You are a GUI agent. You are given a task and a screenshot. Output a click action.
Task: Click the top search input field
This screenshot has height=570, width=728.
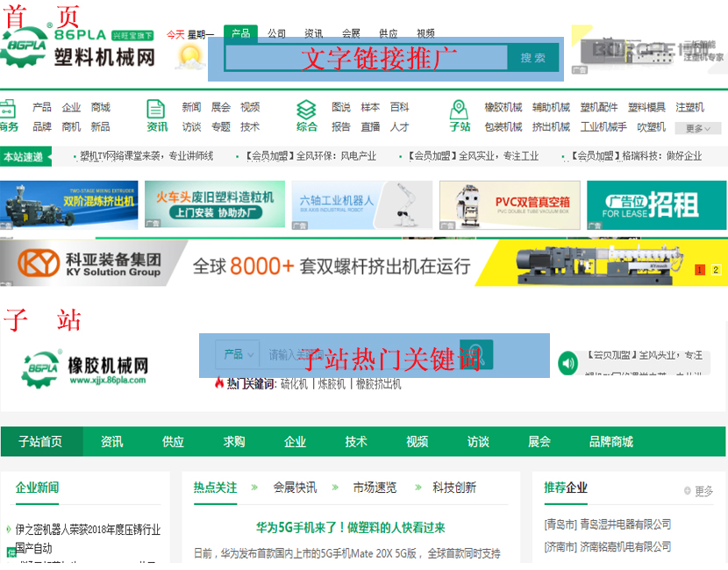(366, 58)
